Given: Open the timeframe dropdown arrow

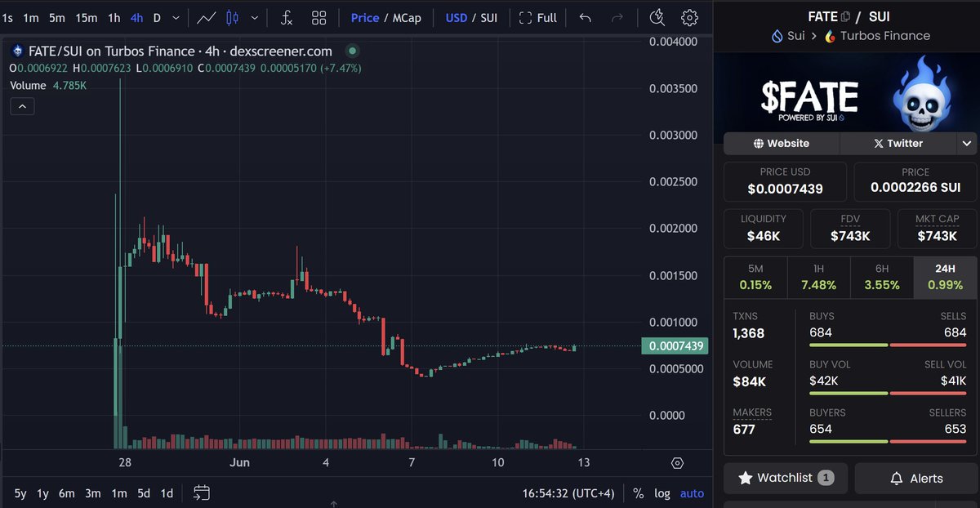Looking at the screenshot, I should tap(176, 17).
